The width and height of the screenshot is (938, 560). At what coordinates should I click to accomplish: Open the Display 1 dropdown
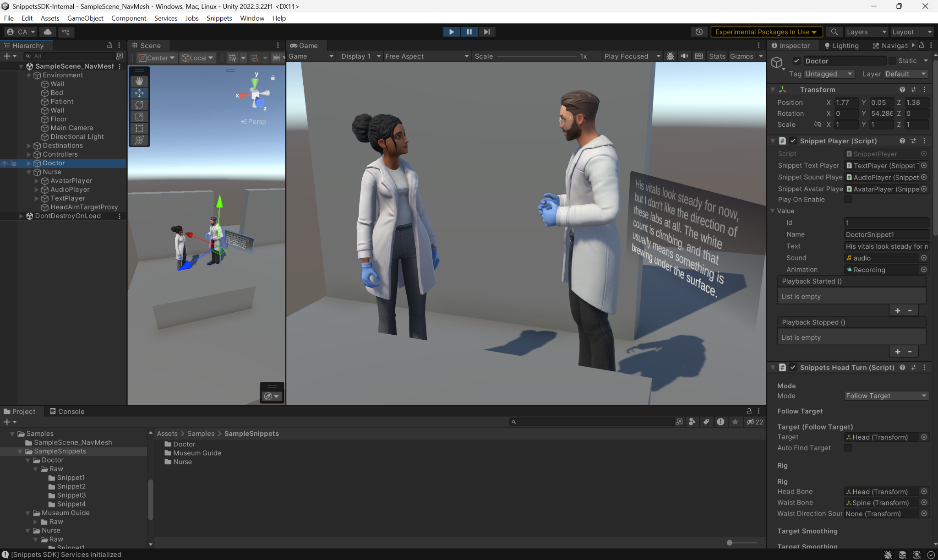click(x=360, y=56)
